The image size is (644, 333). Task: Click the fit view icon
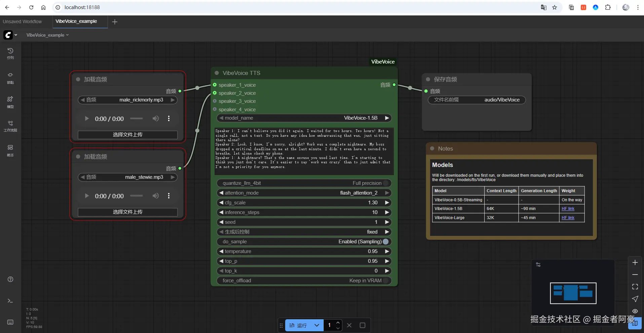point(635,287)
